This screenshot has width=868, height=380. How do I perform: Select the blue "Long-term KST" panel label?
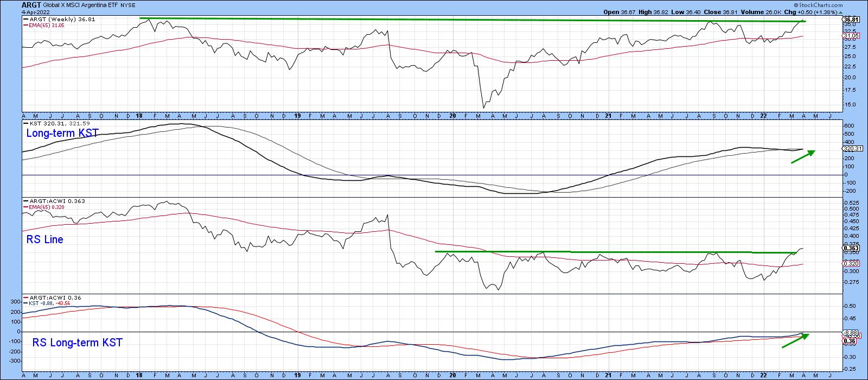point(62,134)
